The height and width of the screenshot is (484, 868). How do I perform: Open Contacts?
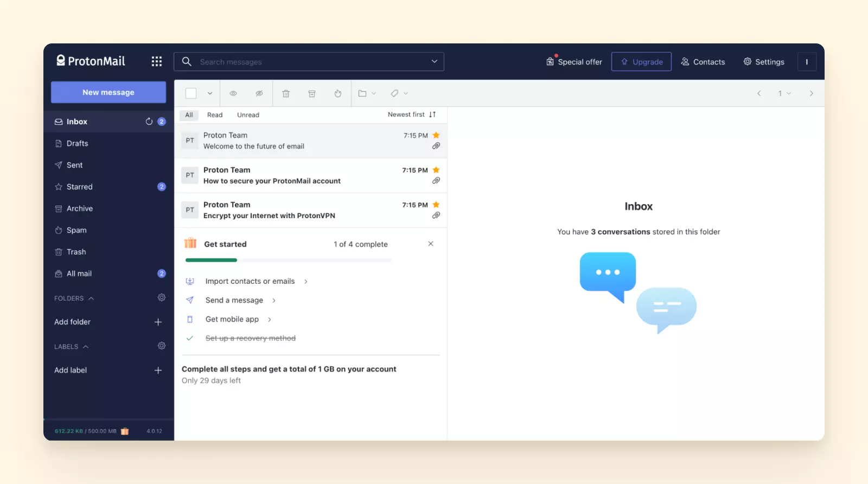tap(703, 62)
